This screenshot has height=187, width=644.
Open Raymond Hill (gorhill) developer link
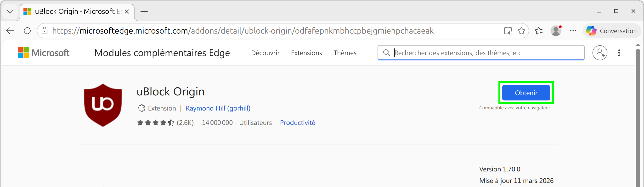point(218,108)
